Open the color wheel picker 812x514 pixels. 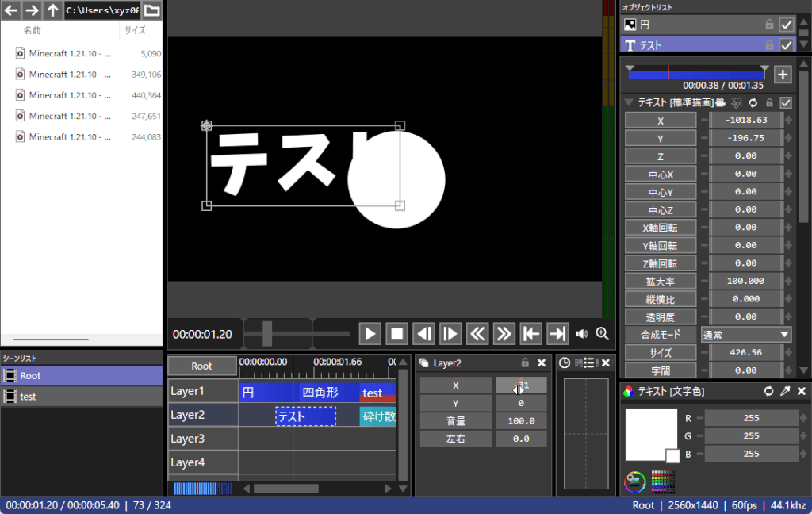click(634, 481)
